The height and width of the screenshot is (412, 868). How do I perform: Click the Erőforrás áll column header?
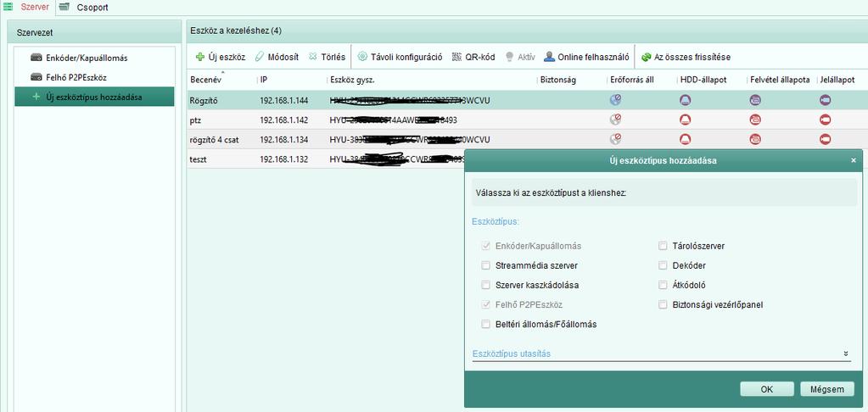click(630, 80)
